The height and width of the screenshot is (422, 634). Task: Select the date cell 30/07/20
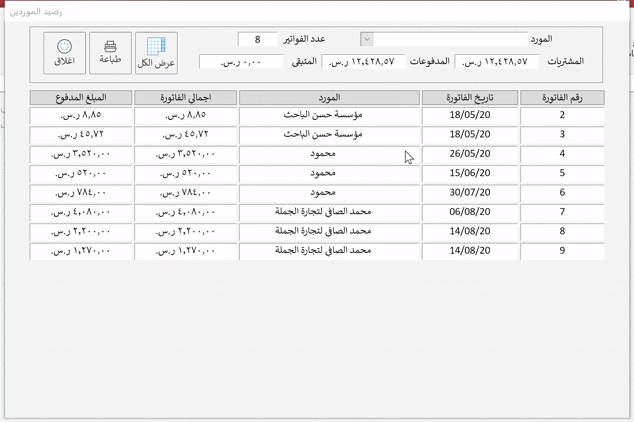point(470,193)
